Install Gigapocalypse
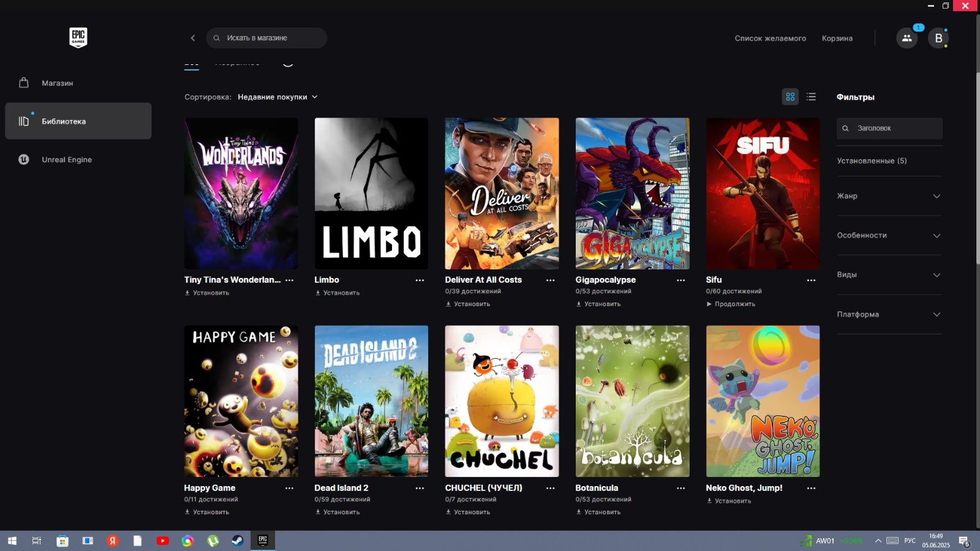The height and width of the screenshot is (551, 980). 598,304
